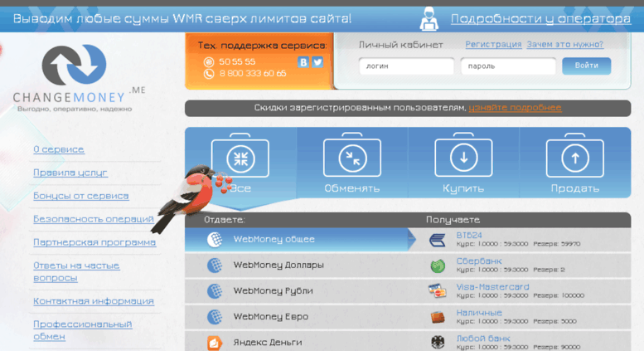Viewport: 644px width, 351px height.
Task: Click the Любой банк eagle icon
Action: point(438,342)
